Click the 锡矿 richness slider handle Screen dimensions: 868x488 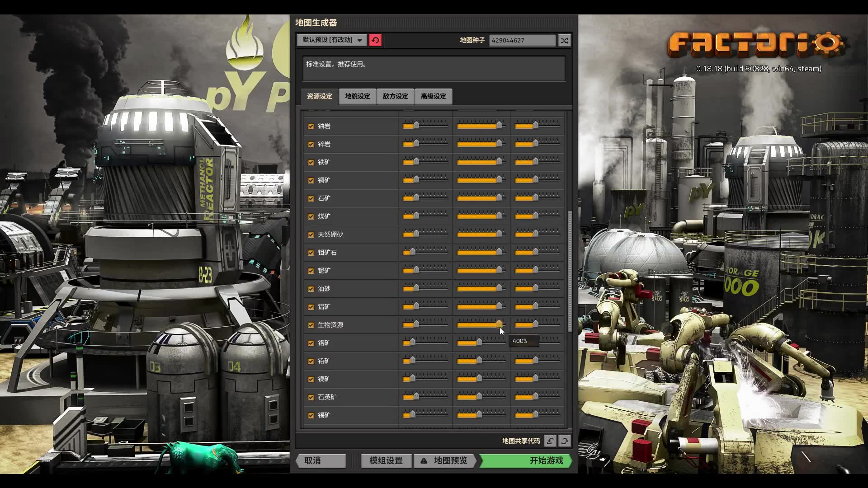pos(535,414)
